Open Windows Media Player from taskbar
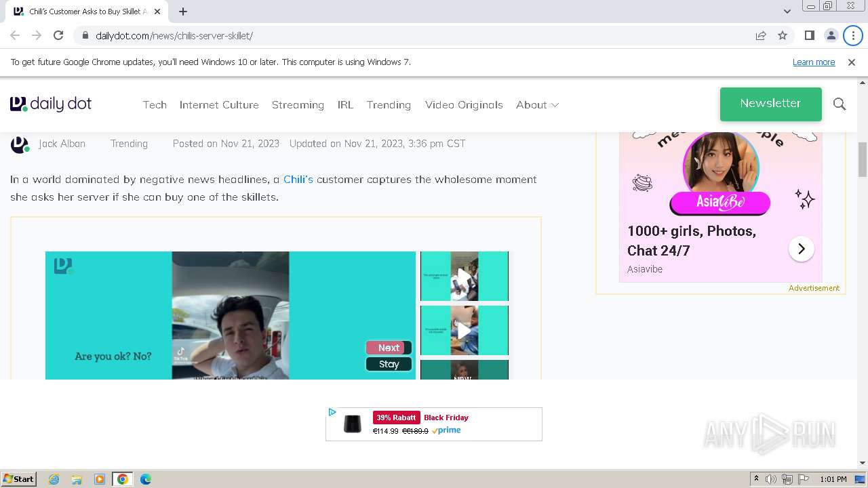 [x=100, y=479]
